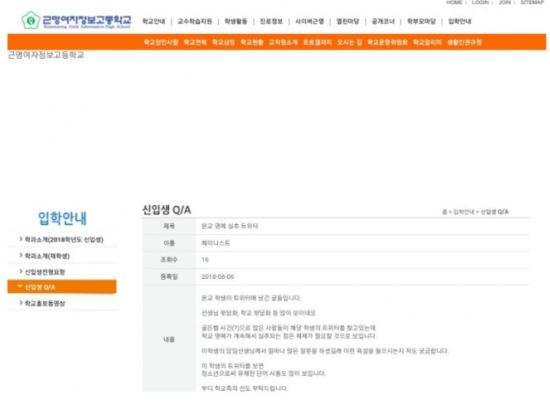Expand 학과소개(2018학년도 신입생) sidebar item
The height and width of the screenshot is (414, 550).
61,240
